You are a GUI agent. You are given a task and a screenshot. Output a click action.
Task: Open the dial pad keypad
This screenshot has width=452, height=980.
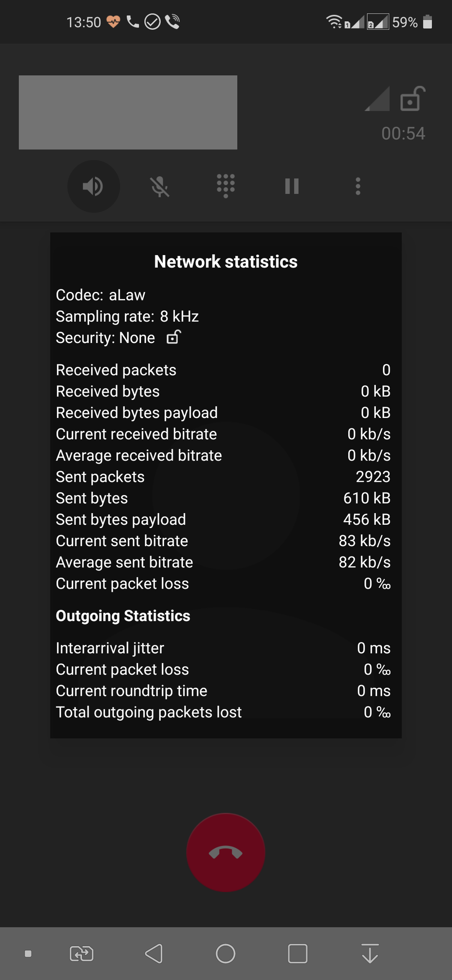tap(226, 186)
